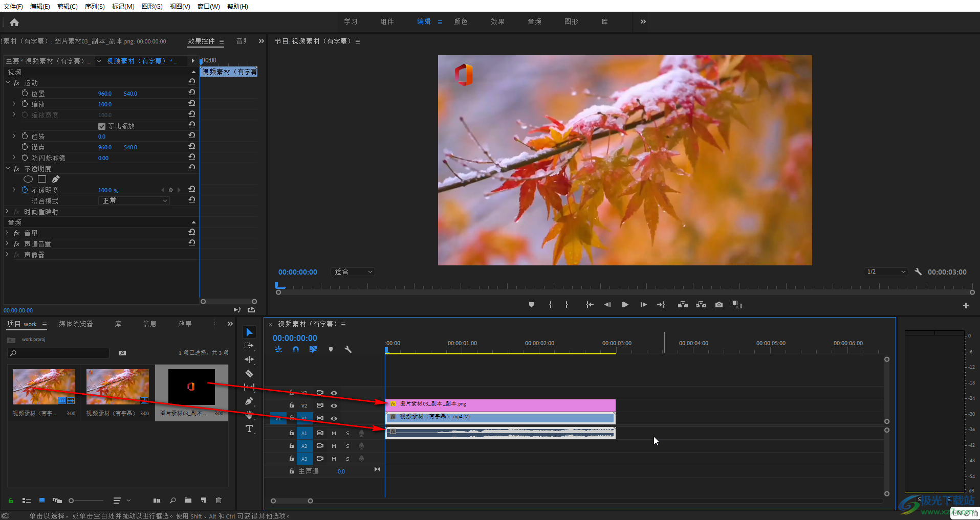Image resolution: width=980 pixels, height=520 pixels.
Task: Open 文件(F) menu
Action: 13,6
